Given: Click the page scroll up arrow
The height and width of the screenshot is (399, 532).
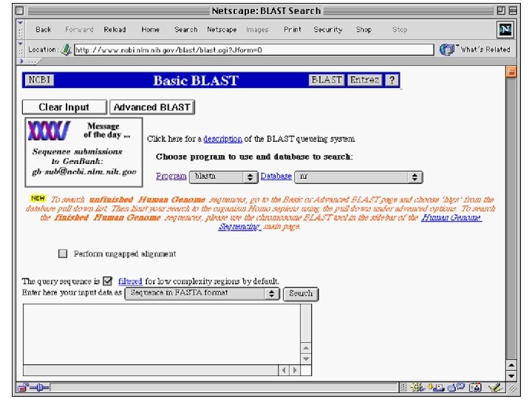Looking at the screenshot, I should 511,366.
